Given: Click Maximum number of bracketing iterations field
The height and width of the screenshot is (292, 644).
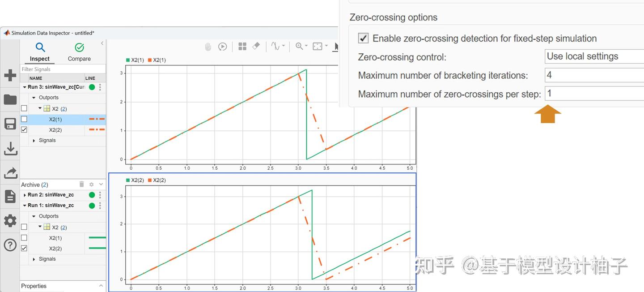Looking at the screenshot, I should (x=594, y=75).
